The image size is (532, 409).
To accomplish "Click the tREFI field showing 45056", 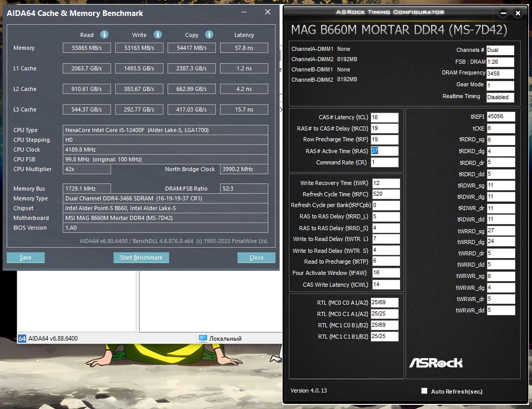I will click(x=501, y=117).
